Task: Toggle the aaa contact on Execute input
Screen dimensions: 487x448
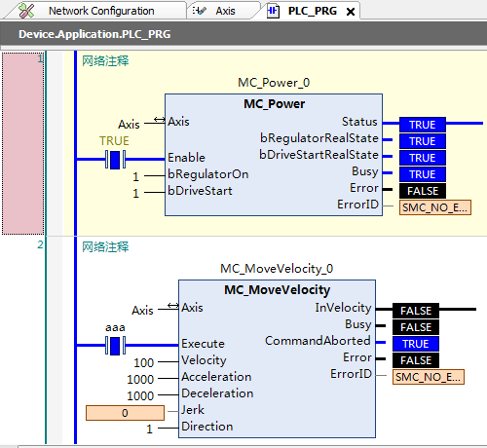Action: click(115, 346)
